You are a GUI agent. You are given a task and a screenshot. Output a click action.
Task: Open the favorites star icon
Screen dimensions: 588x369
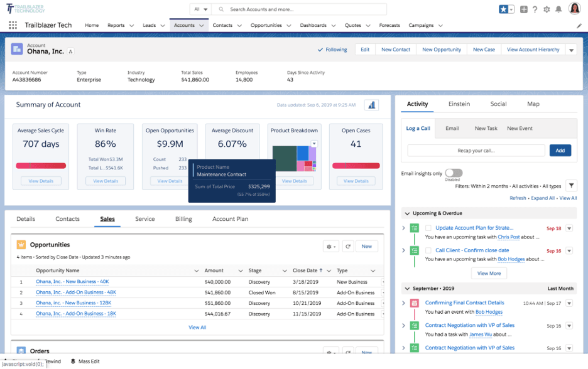503,9
